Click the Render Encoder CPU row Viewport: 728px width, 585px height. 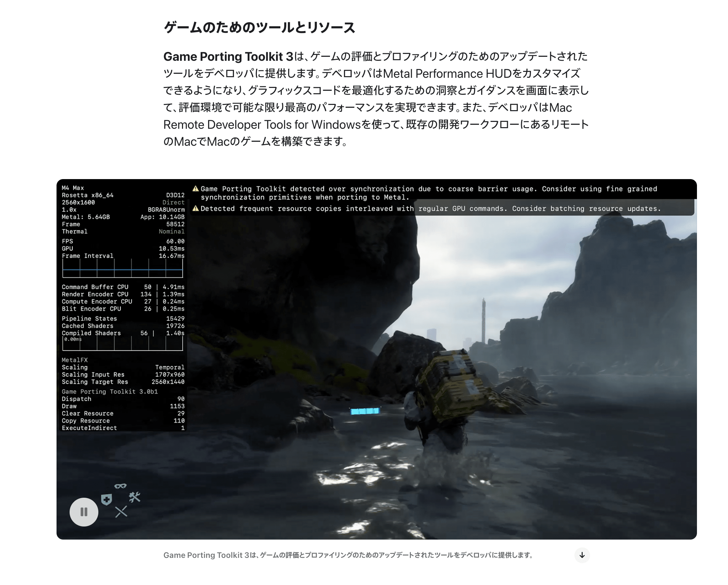(123, 294)
